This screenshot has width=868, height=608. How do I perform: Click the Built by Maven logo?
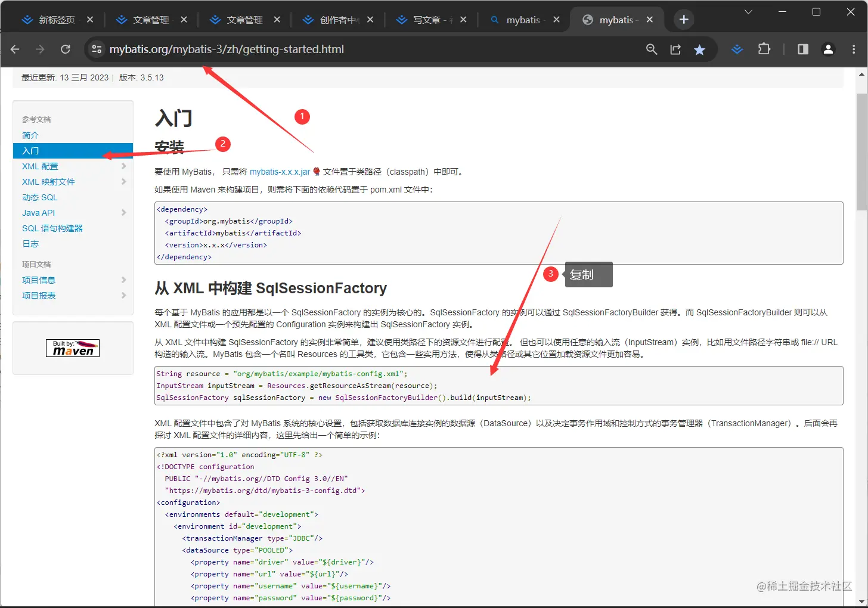point(73,348)
